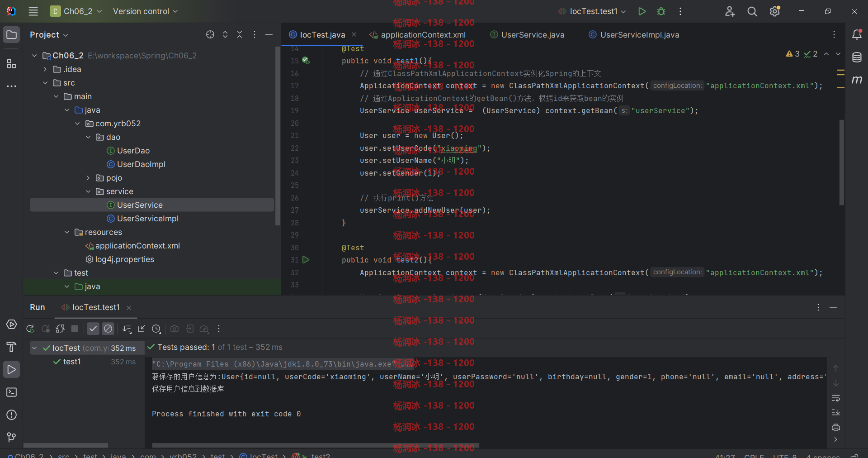The height and width of the screenshot is (458, 868).
Task: Open IocTest.test1 run configuration dropdown
Action: (592, 11)
